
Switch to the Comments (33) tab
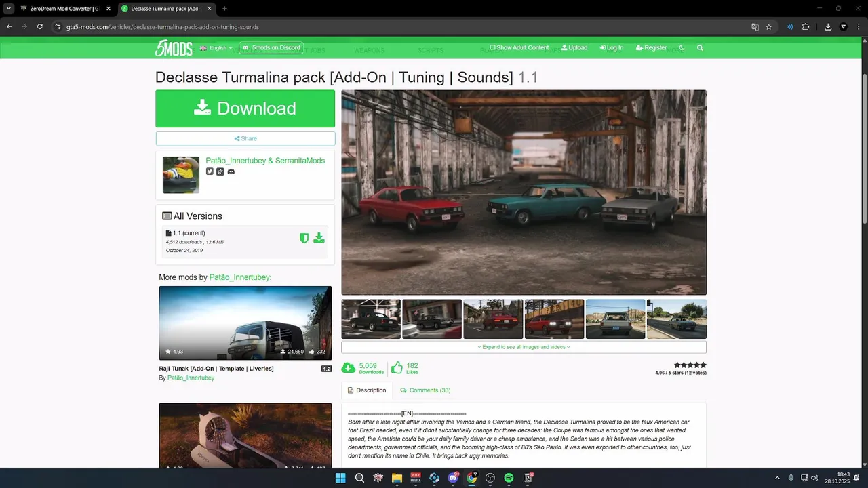[425, 390]
